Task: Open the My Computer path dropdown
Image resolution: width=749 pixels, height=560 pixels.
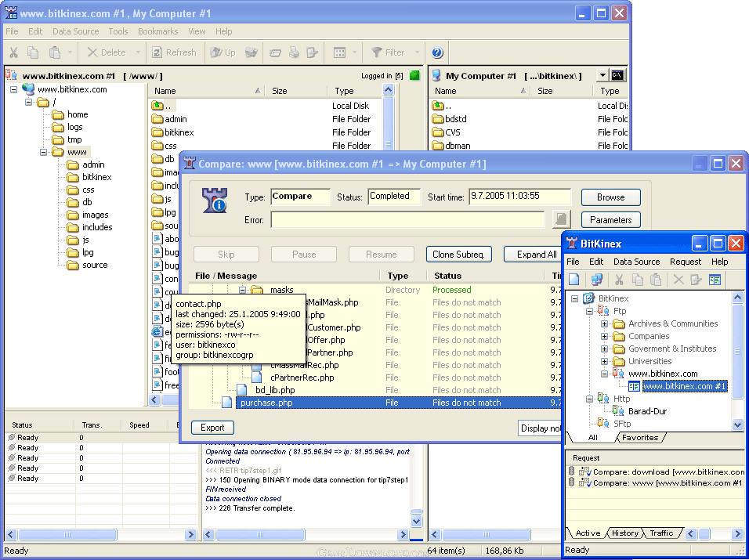Action: click(602, 76)
